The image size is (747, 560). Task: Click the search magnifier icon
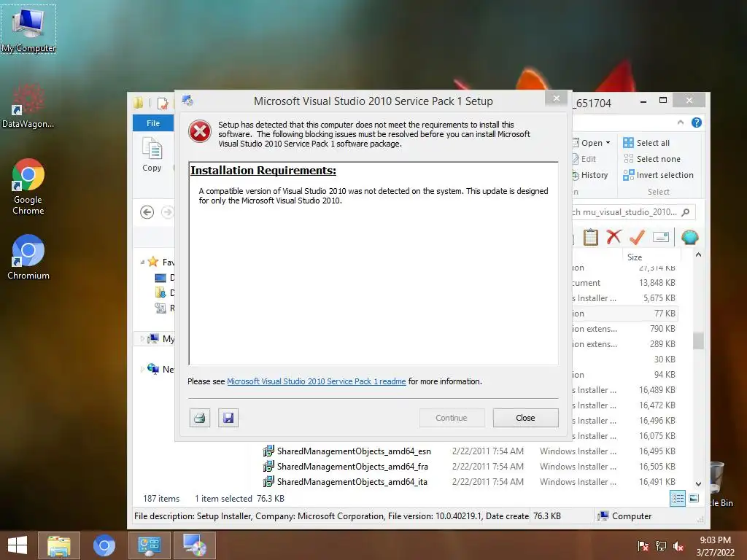[686, 212]
